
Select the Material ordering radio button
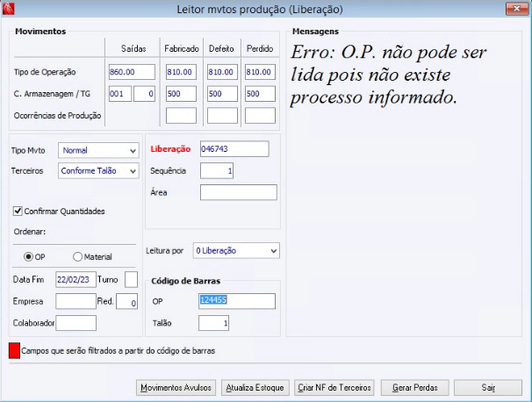click(x=78, y=257)
